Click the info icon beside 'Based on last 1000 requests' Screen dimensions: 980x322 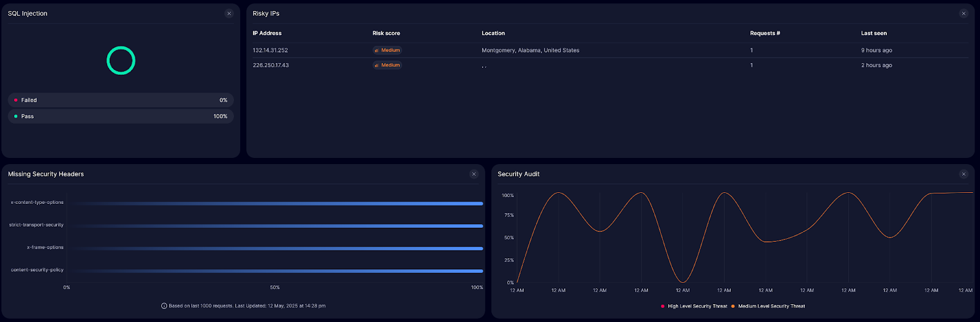click(164, 306)
